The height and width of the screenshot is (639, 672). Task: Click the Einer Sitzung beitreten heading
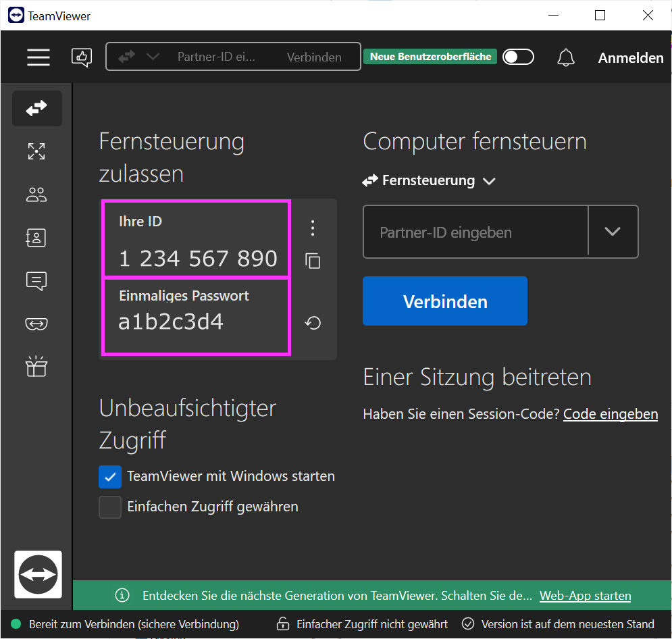pyautogui.click(x=477, y=377)
